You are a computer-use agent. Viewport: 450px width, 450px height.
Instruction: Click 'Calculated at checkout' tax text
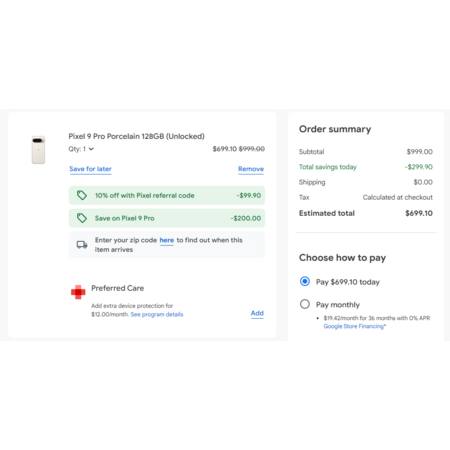398,197
